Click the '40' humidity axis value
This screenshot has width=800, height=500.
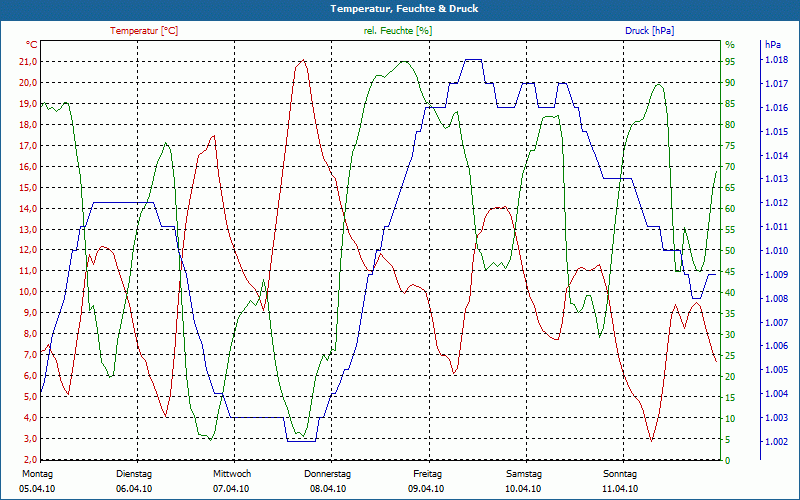(730, 292)
